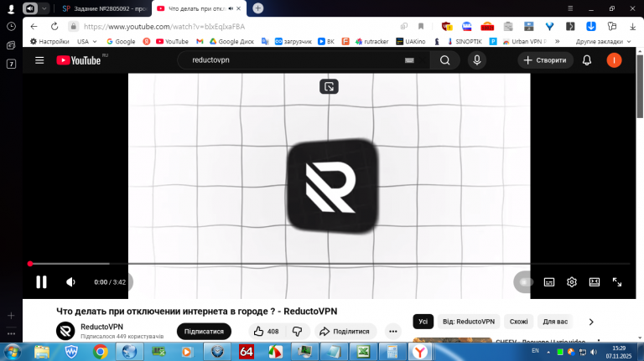Launch Chrome from the taskbar
The image size is (644, 361).
(x=100, y=352)
